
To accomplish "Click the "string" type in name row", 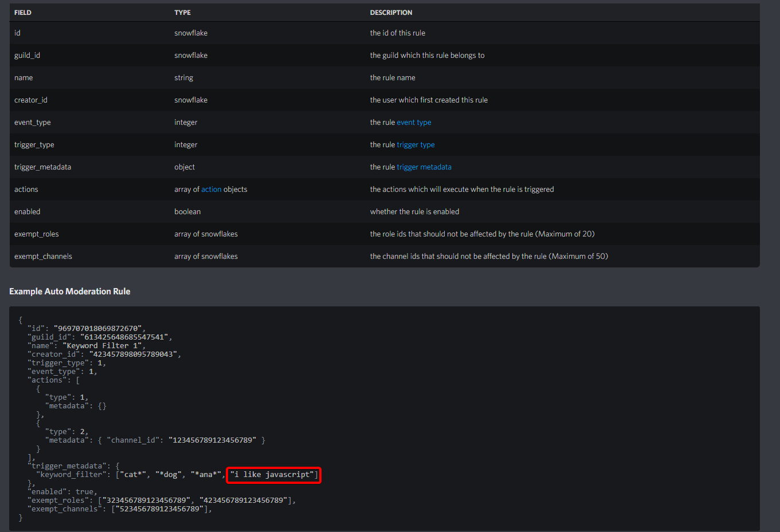I will point(183,78).
